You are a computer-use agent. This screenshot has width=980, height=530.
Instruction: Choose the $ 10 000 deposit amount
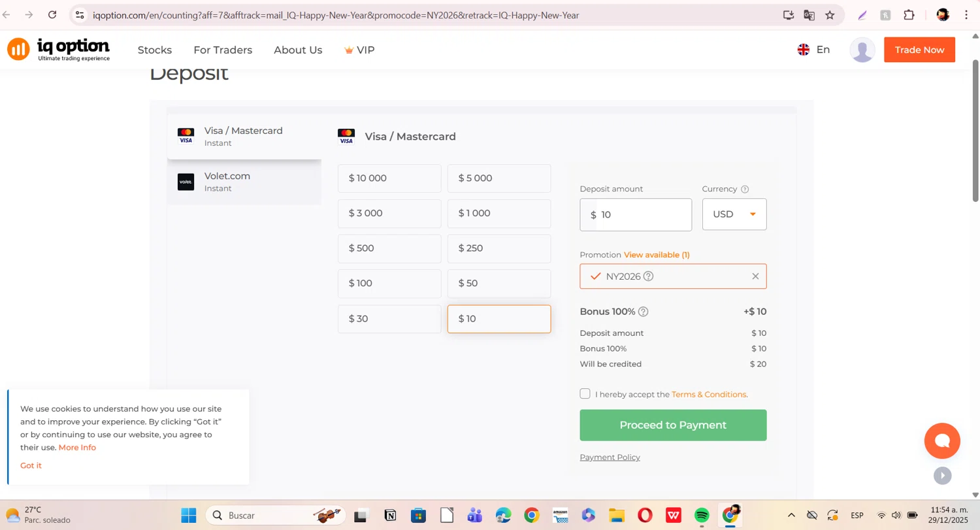point(389,178)
